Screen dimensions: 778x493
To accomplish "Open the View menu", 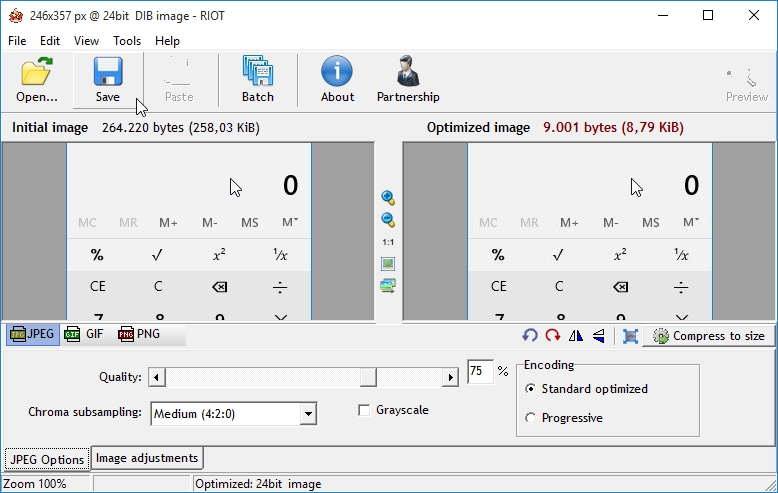I will tap(86, 41).
